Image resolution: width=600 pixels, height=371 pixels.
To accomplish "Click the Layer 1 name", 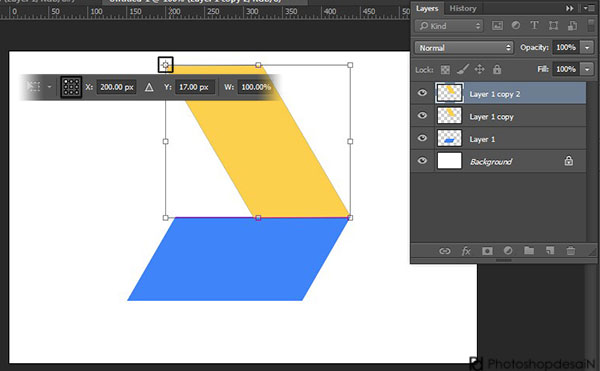I will tap(482, 139).
